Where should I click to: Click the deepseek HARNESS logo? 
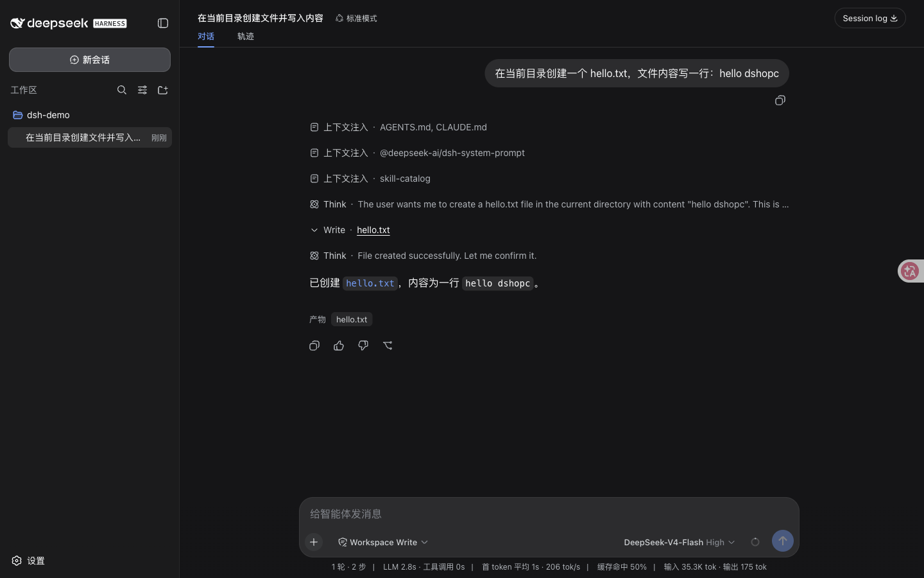(x=69, y=23)
